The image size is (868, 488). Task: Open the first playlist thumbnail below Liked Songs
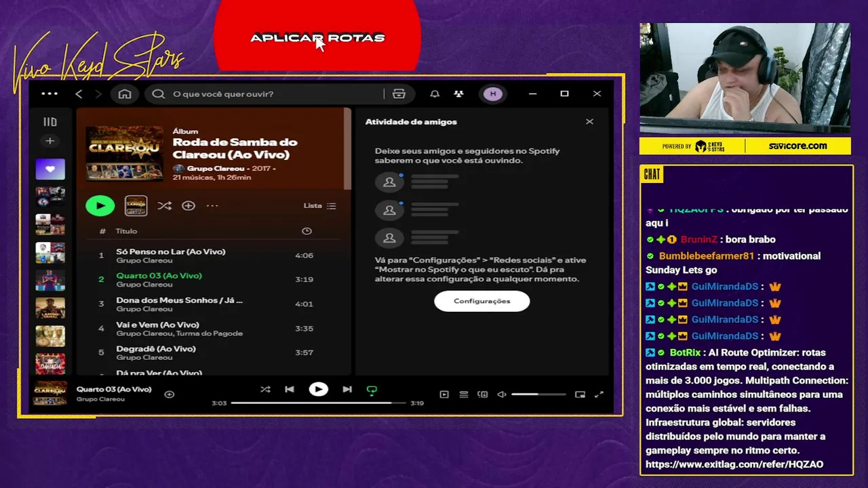click(50, 197)
